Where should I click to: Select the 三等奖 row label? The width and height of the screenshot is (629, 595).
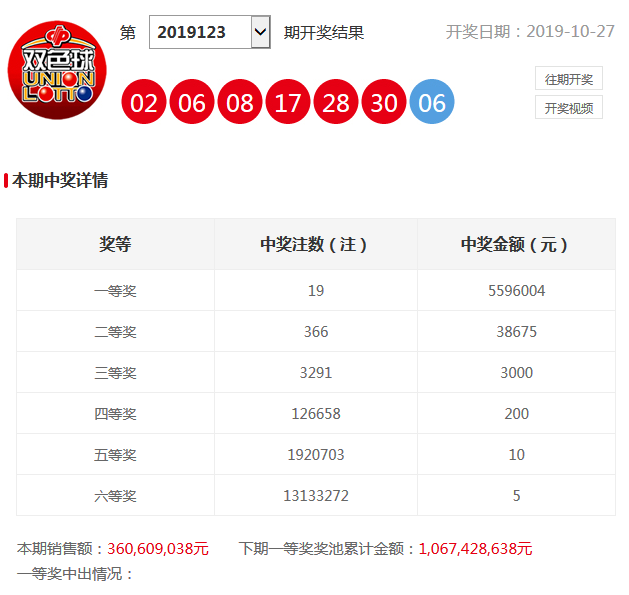click(x=115, y=373)
